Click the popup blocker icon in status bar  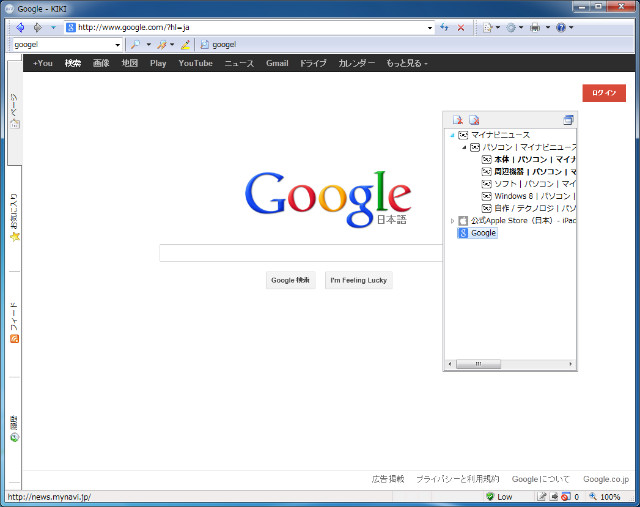click(x=566, y=497)
